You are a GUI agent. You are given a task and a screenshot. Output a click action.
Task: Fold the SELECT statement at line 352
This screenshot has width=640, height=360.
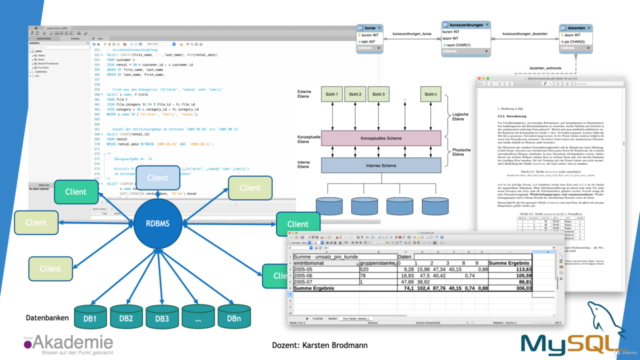point(102,55)
